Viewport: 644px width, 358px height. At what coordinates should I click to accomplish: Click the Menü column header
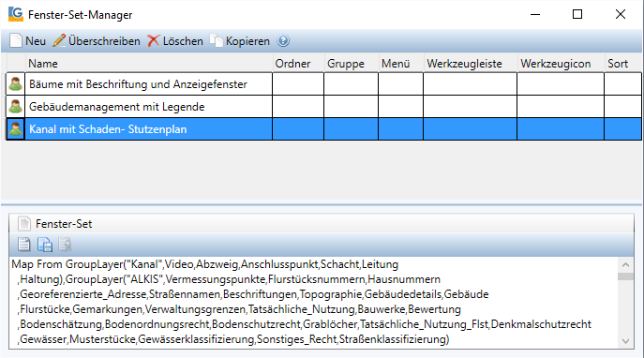tap(401, 64)
